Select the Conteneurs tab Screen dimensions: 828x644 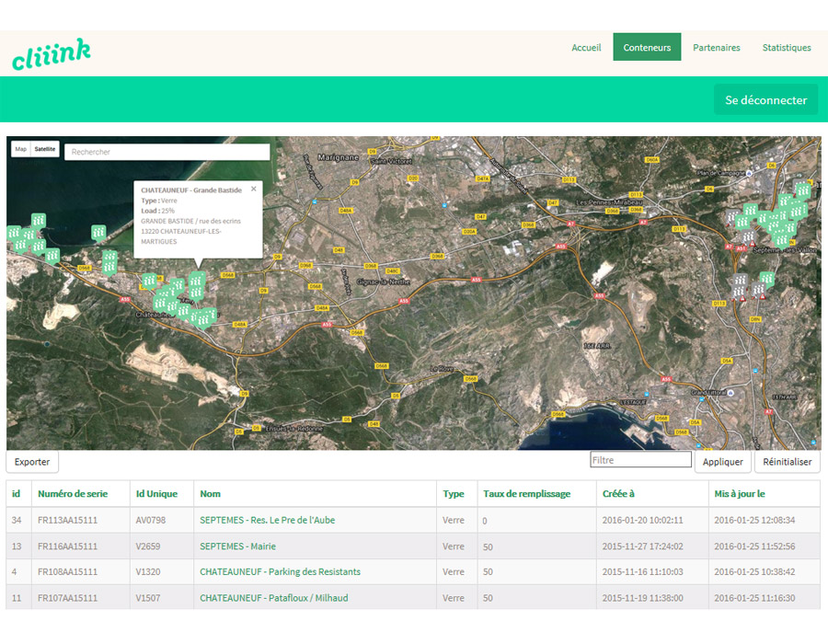point(647,48)
